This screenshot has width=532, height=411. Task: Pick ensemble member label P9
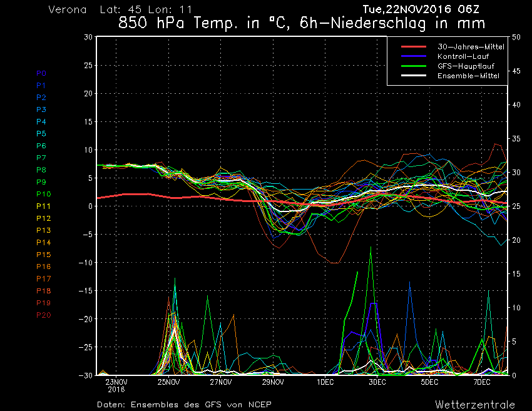(41, 182)
